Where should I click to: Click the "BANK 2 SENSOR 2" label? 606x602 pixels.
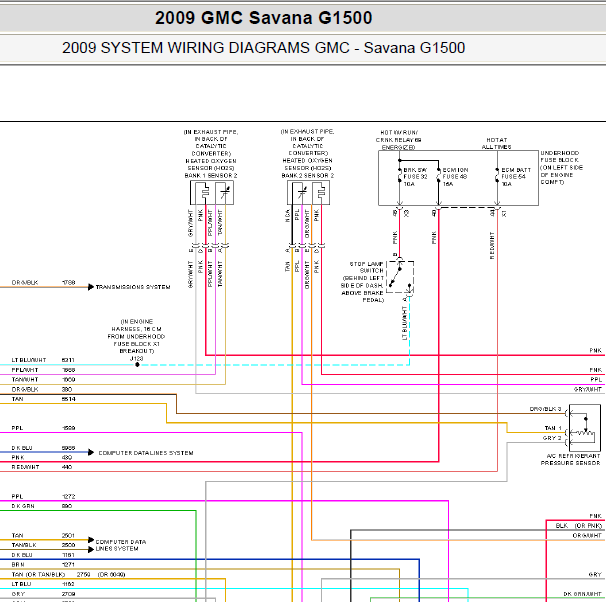308,175
